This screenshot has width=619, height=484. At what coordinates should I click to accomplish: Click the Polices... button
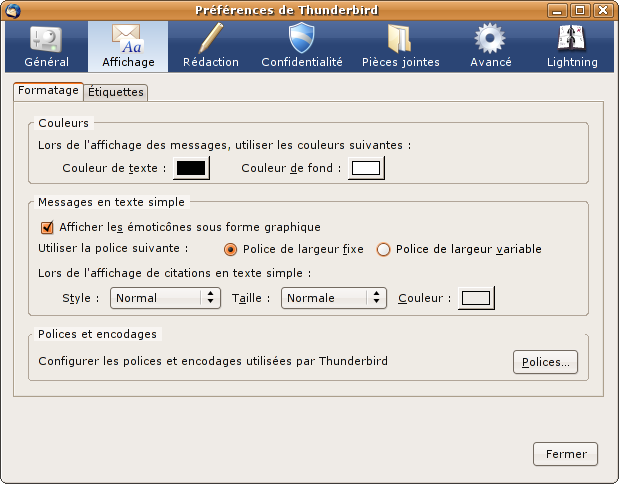tap(545, 362)
